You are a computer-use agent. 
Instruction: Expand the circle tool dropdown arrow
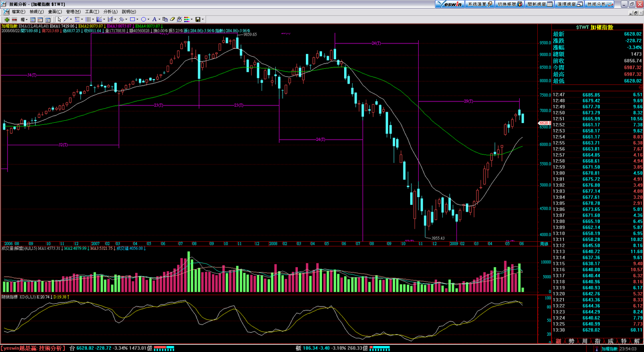pyautogui.click(x=148, y=19)
